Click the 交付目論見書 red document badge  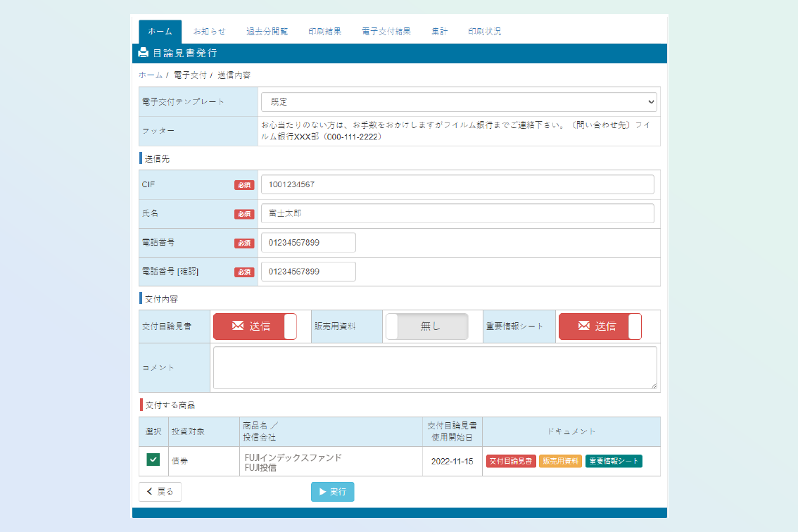(x=511, y=461)
